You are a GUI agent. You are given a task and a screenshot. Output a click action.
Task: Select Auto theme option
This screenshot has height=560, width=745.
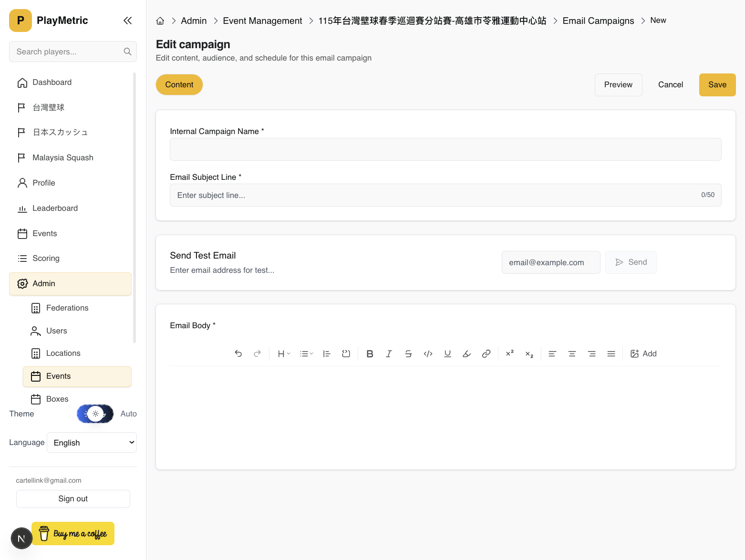tap(128, 414)
